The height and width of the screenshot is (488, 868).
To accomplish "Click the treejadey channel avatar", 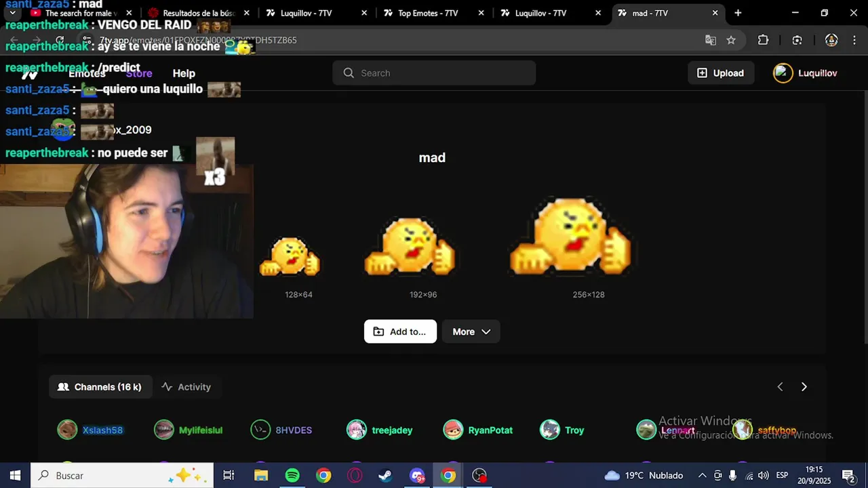I will click(357, 430).
